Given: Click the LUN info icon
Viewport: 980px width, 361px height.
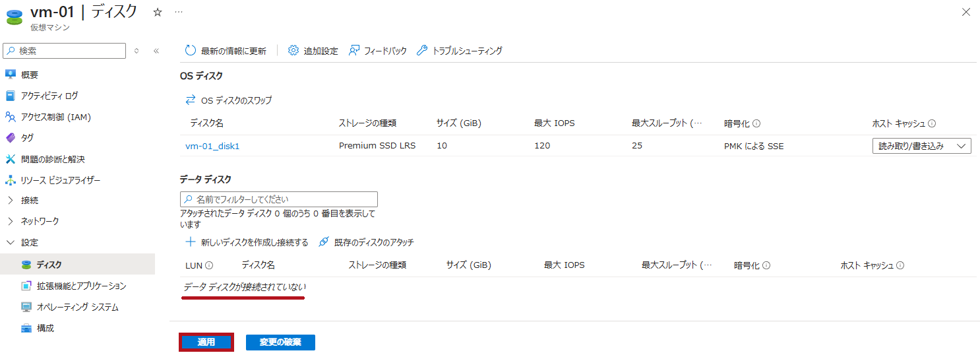Looking at the screenshot, I should (209, 265).
